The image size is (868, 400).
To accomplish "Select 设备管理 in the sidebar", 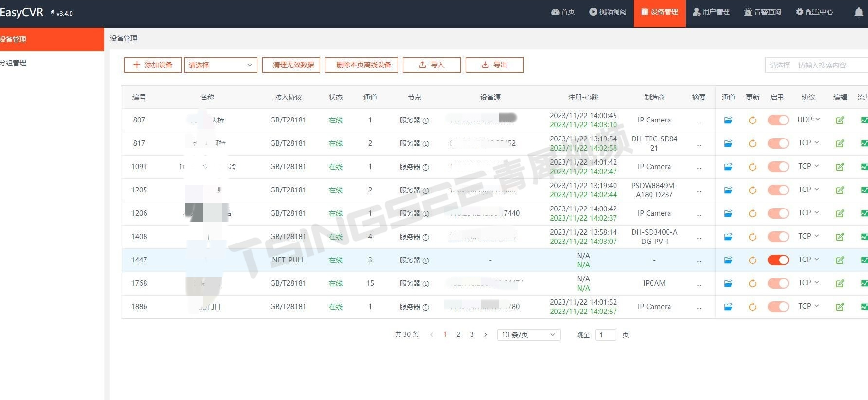I will coord(52,39).
